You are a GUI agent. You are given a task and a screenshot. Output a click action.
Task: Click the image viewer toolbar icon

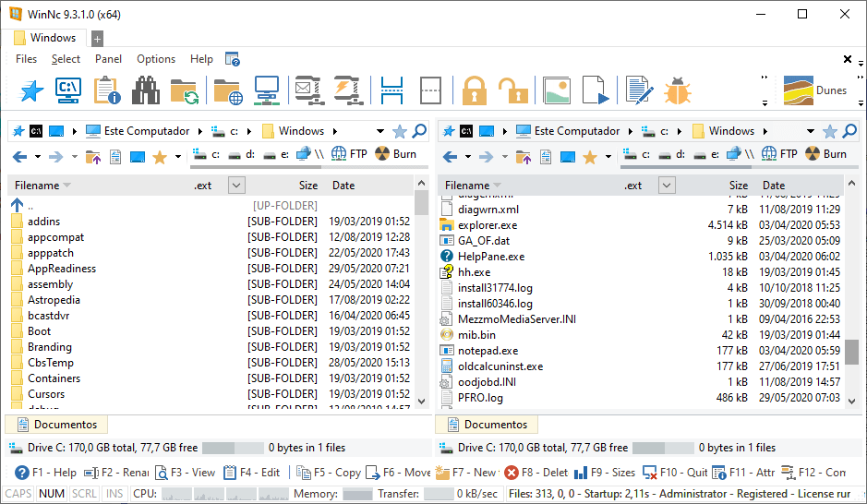(557, 90)
